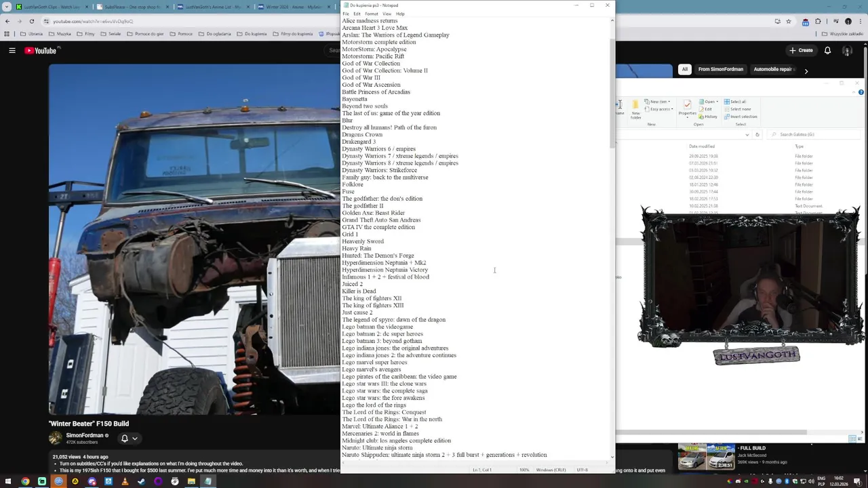Click Edit in Explorer ribbon

coord(707,109)
